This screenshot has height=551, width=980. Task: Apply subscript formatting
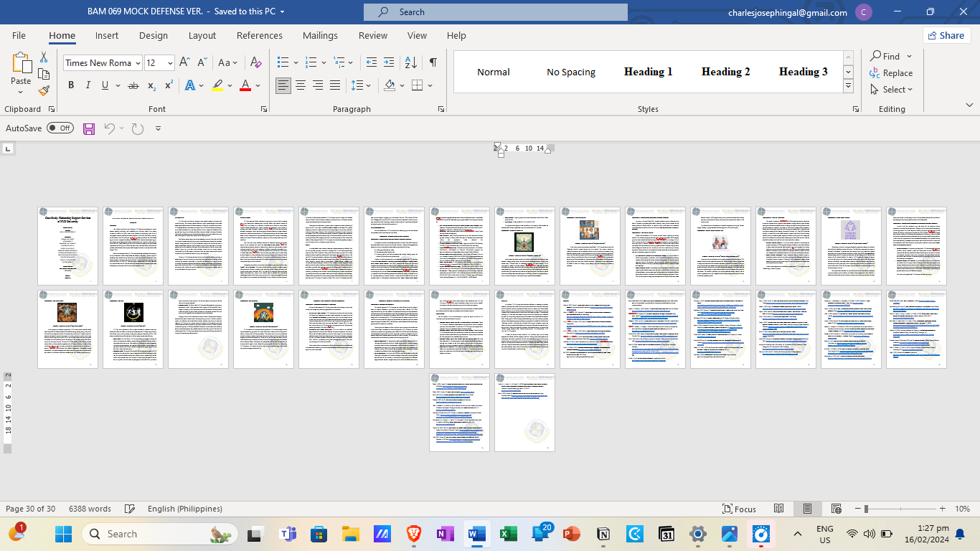coord(151,85)
